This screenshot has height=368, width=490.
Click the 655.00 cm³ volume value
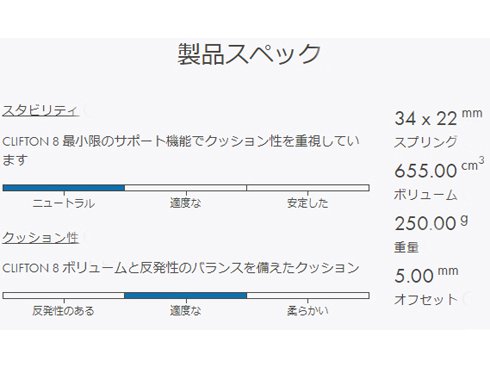coord(439,169)
